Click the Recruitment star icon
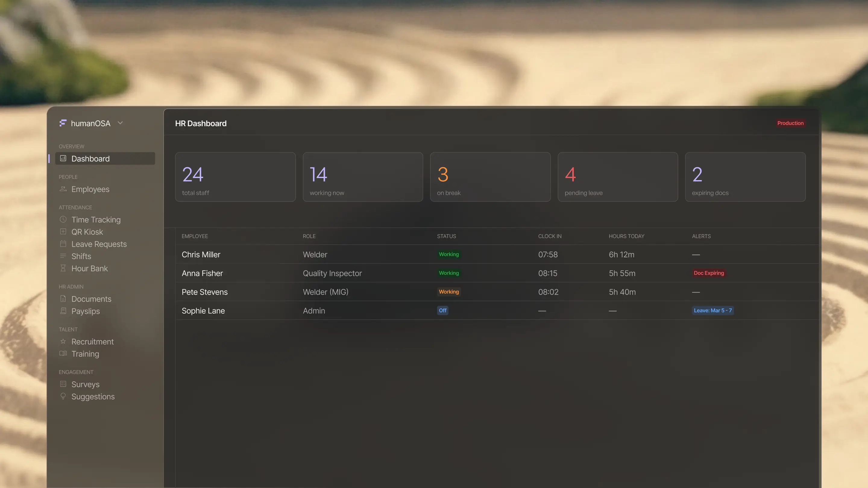Viewport: 868px width, 488px height. tap(63, 342)
